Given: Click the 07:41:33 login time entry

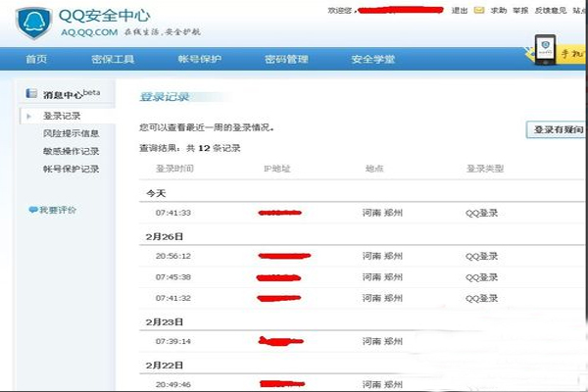Looking at the screenshot, I should tap(173, 213).
